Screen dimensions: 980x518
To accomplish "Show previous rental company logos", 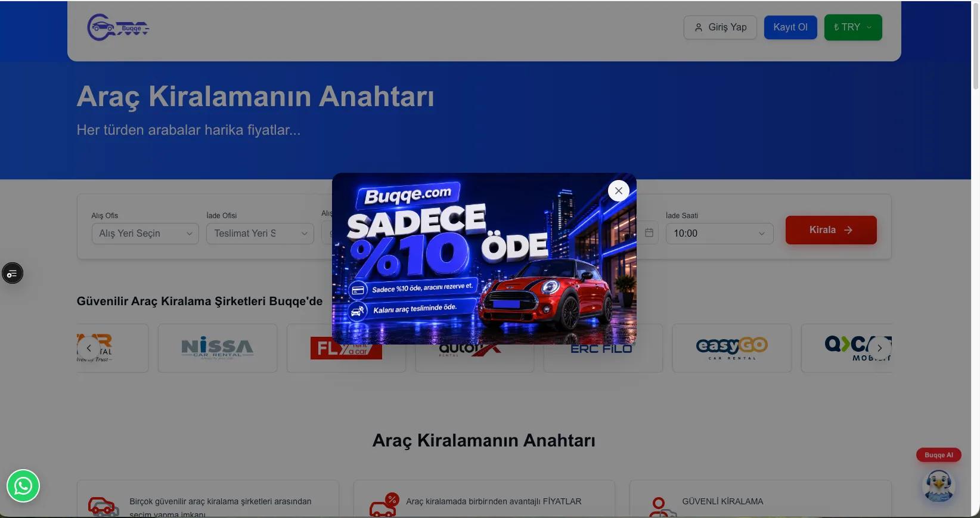I will tap(89, 348).
